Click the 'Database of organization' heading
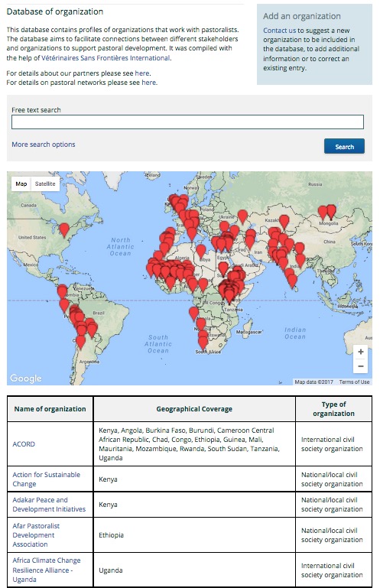Screen dimensions: 380x588 pos(55,11)
